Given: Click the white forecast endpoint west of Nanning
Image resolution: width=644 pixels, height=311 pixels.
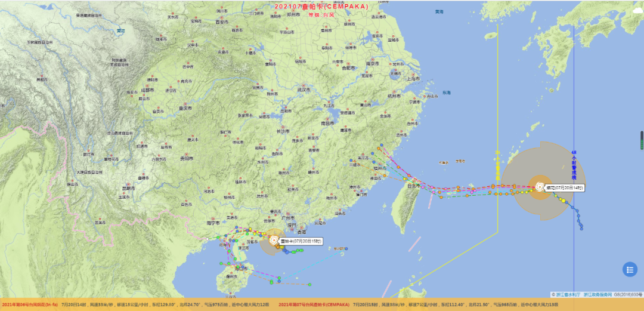Looking at the screenshot, I should [208, 239].
